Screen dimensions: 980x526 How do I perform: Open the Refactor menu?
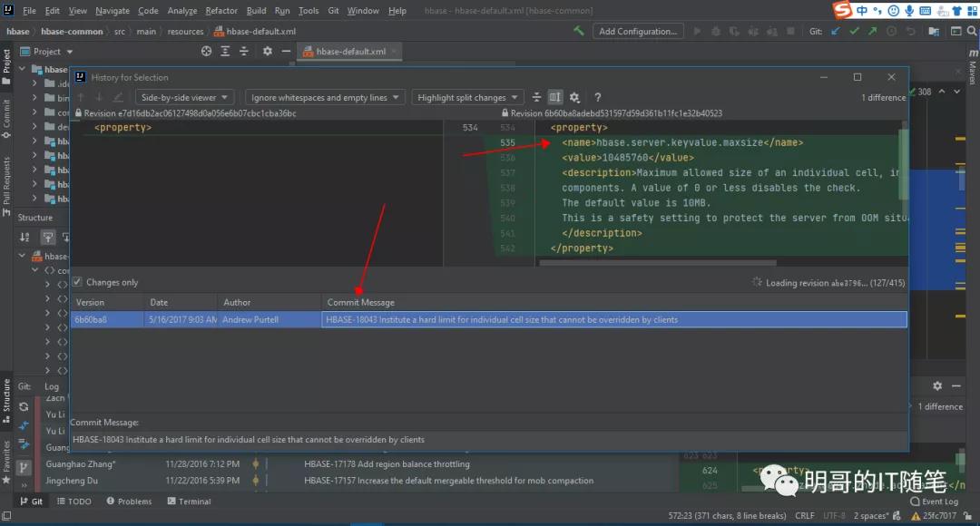coord(221,11)
